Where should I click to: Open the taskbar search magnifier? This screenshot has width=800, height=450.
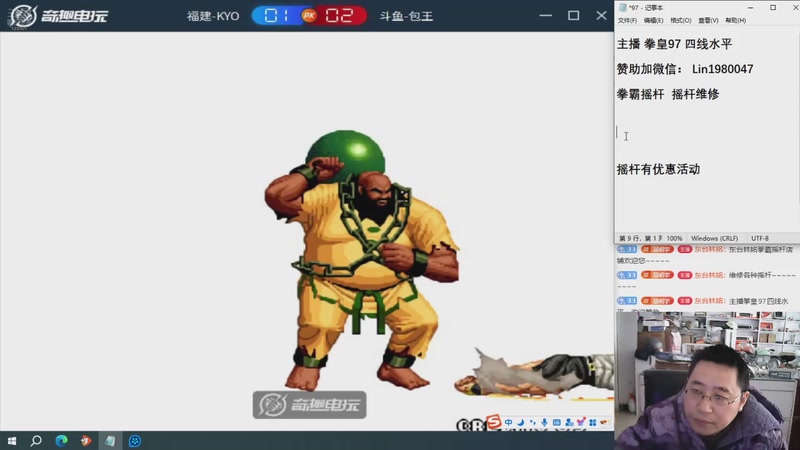pyautogui.click(x=36, y=441)
